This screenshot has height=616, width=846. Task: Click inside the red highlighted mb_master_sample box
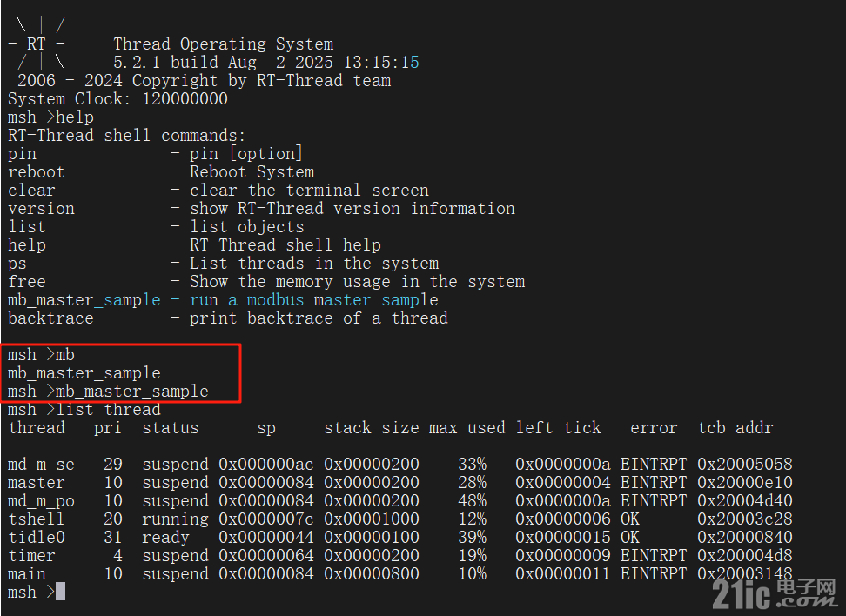click(x=120, y=373)
